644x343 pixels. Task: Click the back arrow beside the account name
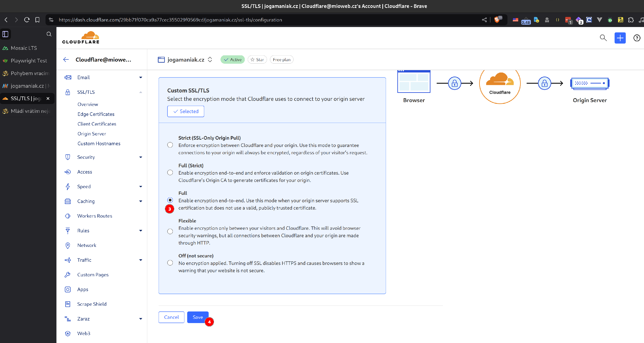[x=66, y=59]
